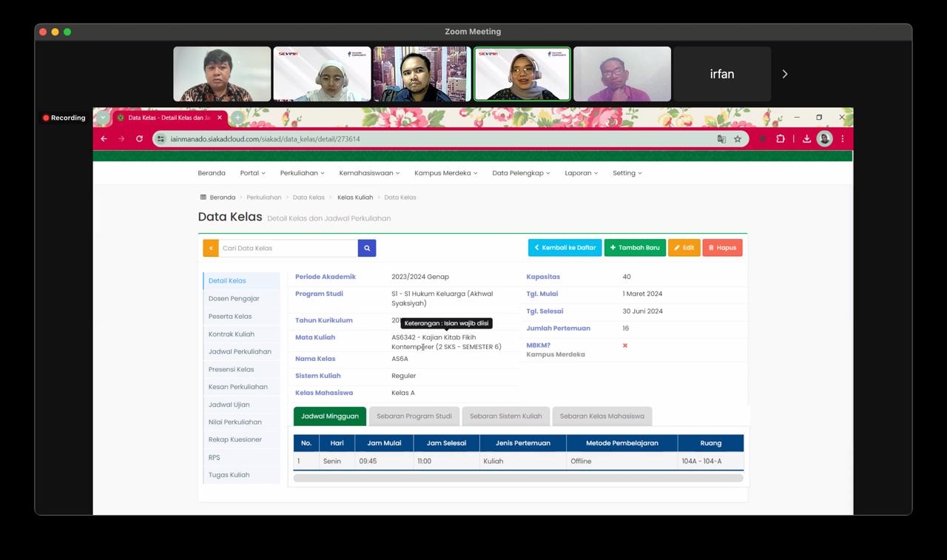The height and width of the screenshot is (560, 947).
Task: Open the Kampus Merdeka dropdown menu
Action: [x=445, y=173]
